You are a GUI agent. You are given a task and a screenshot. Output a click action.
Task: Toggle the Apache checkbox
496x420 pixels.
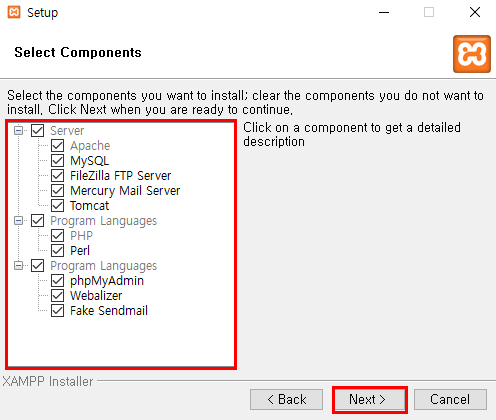(x=57, y=145)
